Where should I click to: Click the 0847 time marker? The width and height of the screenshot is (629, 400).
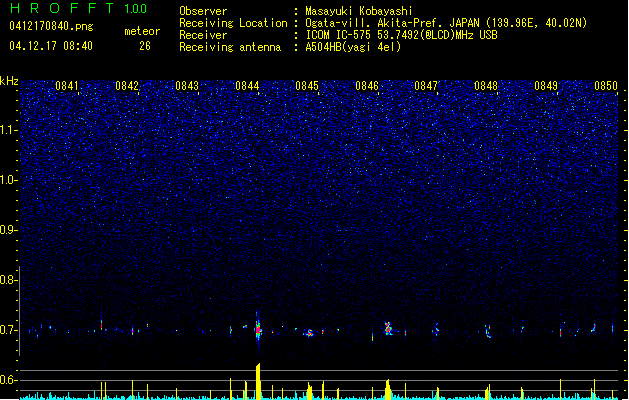coord(426,86)
